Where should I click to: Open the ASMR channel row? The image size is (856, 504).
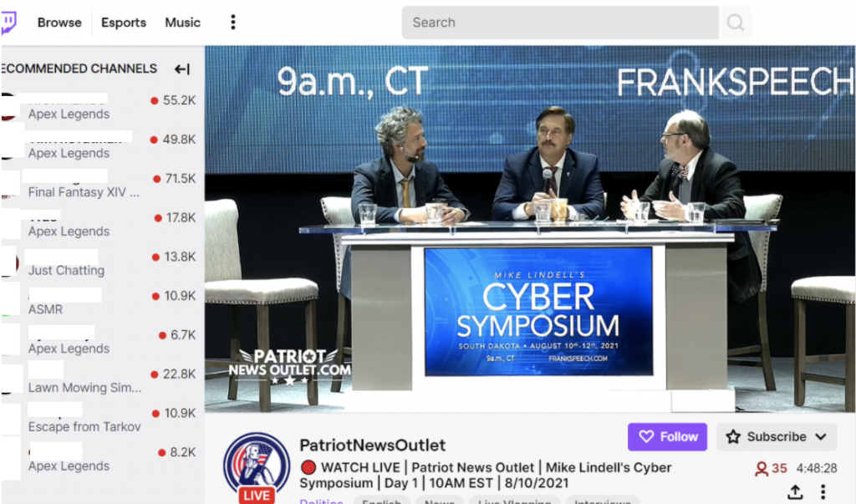101,302
